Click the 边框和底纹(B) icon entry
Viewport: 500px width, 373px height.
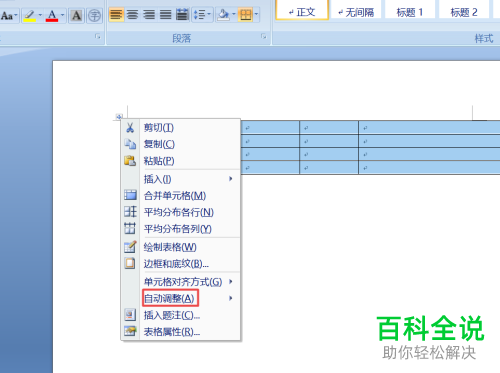click(x=130, y=263)
